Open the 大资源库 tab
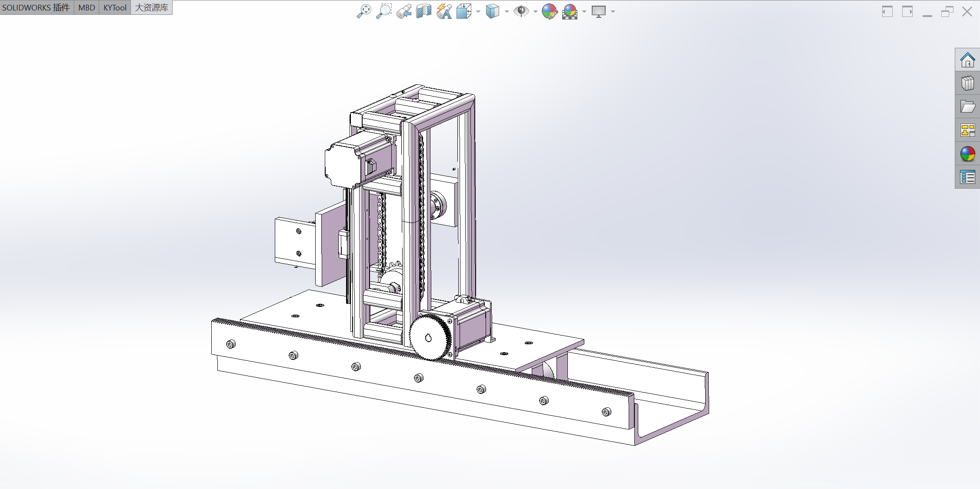The width and height of the screenshot is (980, 489). pyautogui.click(x=151, y=7)
